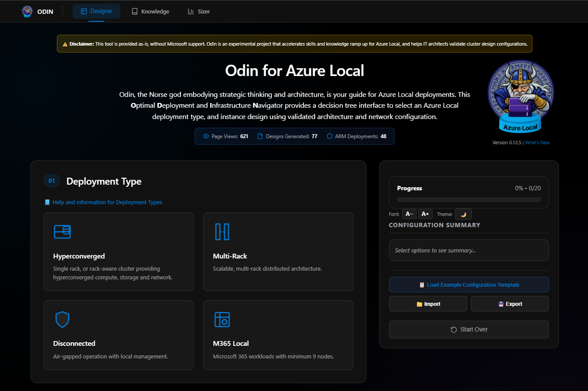Click the ODIN logo in header

(27, 11)
